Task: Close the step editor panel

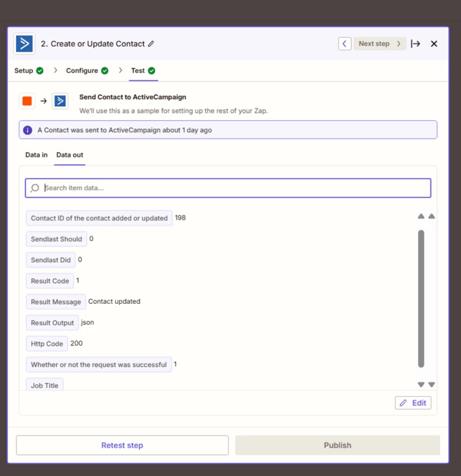Action: coord(434,43)
